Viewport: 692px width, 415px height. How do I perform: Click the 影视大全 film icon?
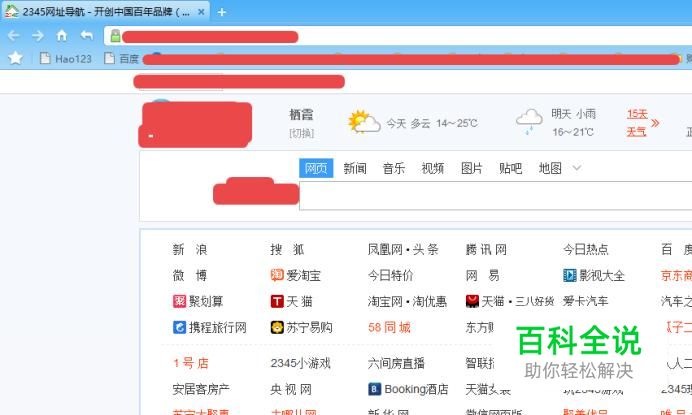click(x=570, y=275)
